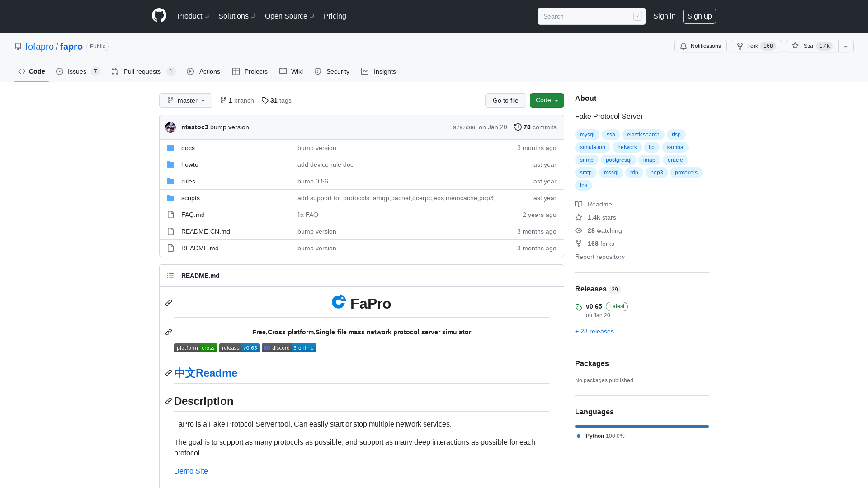Star the fapro repository
868x488 pixels.
click(812, 46)
